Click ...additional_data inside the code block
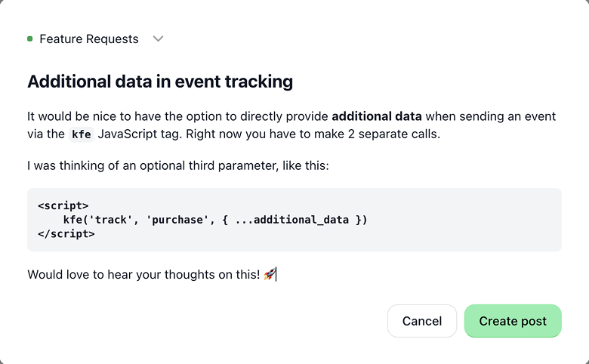 [292, 220]
